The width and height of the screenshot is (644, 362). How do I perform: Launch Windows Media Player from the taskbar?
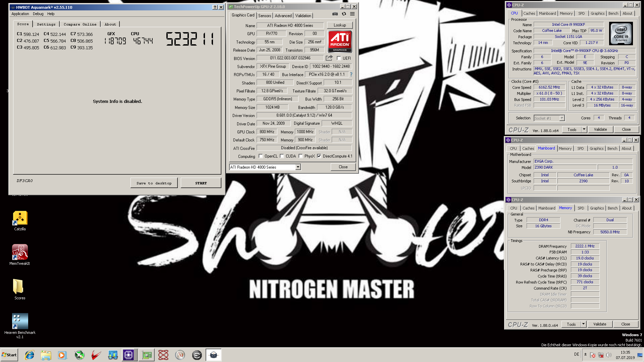tap(62, 355)
